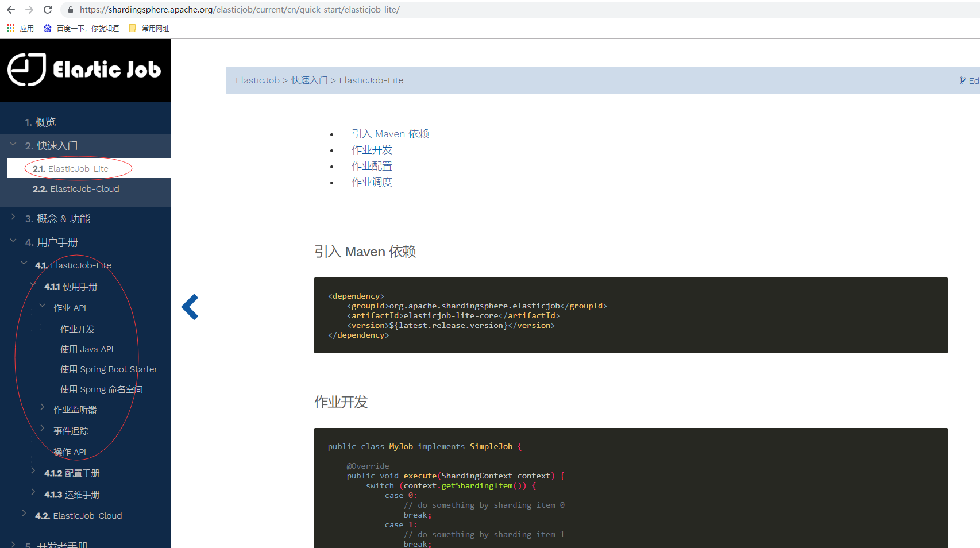The width and height of the screenshot is (980, 548).
Task: Open 使用 Spring Boot Starter entry
Action: click(109, 369)
